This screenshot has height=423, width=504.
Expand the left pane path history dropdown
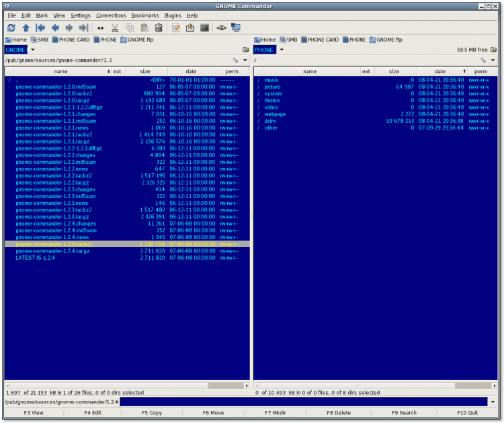pos(245,60)
